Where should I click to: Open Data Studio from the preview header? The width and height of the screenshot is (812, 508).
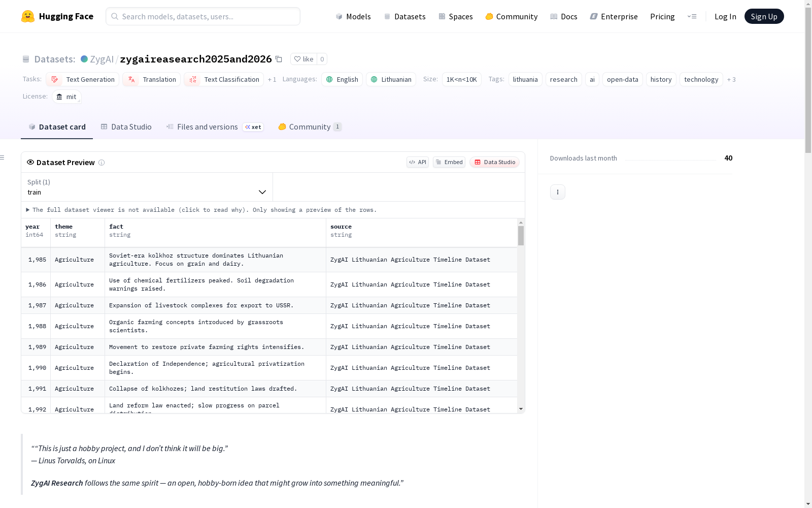pyautogui.click(x=495, y=162)
